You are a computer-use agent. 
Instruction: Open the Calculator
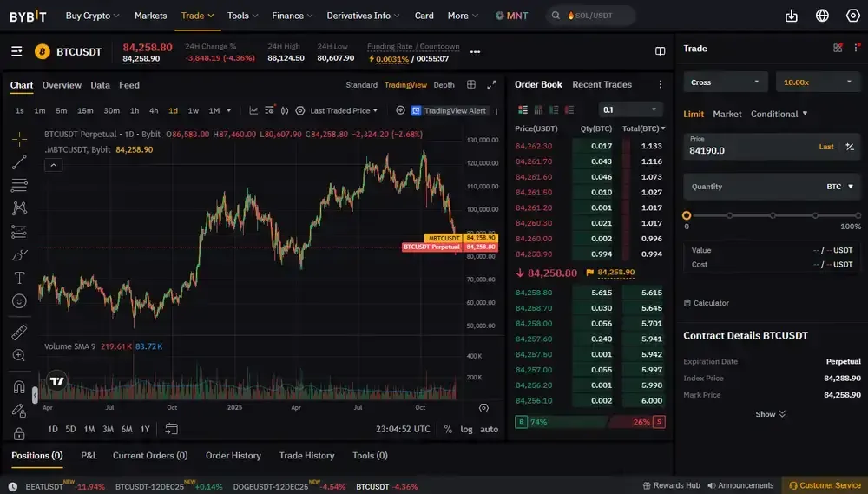[707, 303]
